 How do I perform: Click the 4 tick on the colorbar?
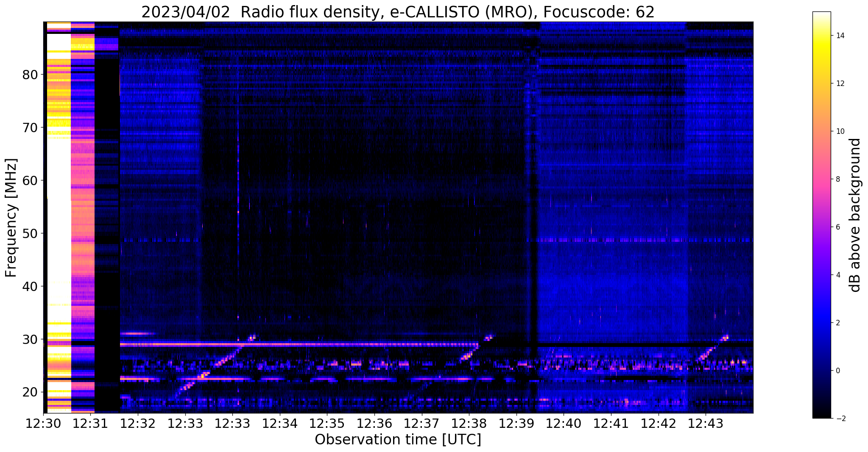[837, 275]
